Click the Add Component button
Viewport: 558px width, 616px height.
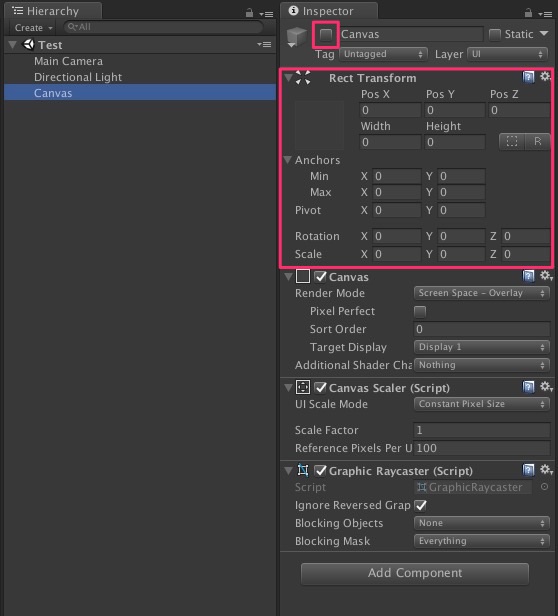415,573
